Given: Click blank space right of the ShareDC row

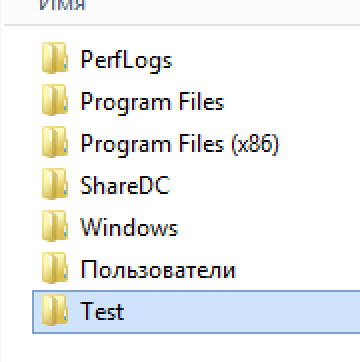Looking at the screenshot, I should (267, 185).
